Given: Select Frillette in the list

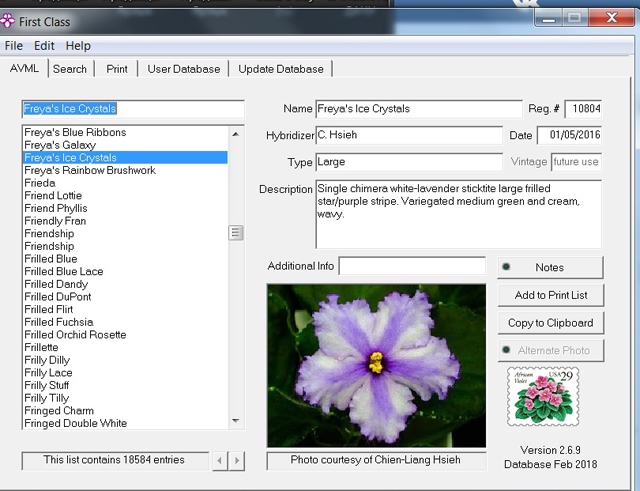Looking at the screenshot, I should 125,347.
